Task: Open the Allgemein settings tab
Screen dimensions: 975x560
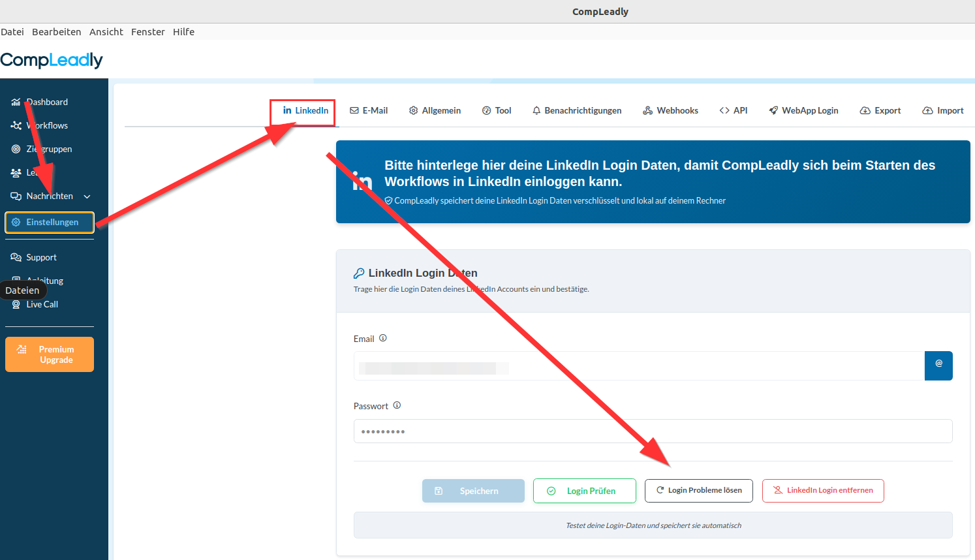Action: tap(435, 110)
